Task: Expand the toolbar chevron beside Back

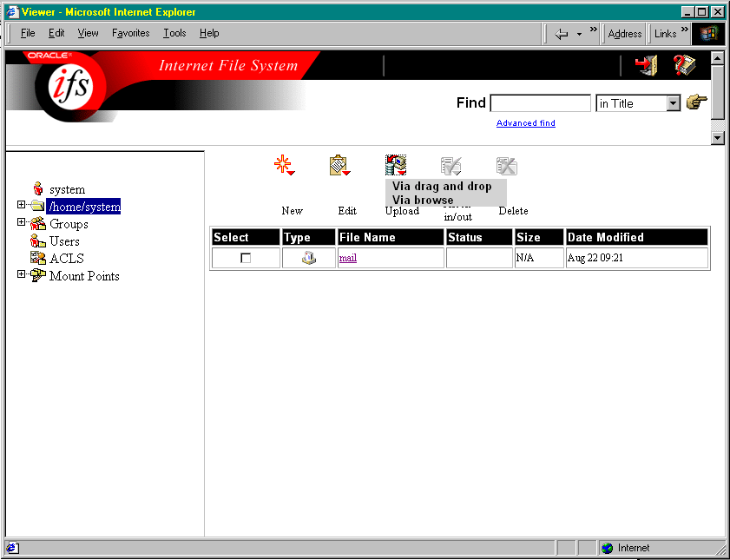Action: point(593,30)
